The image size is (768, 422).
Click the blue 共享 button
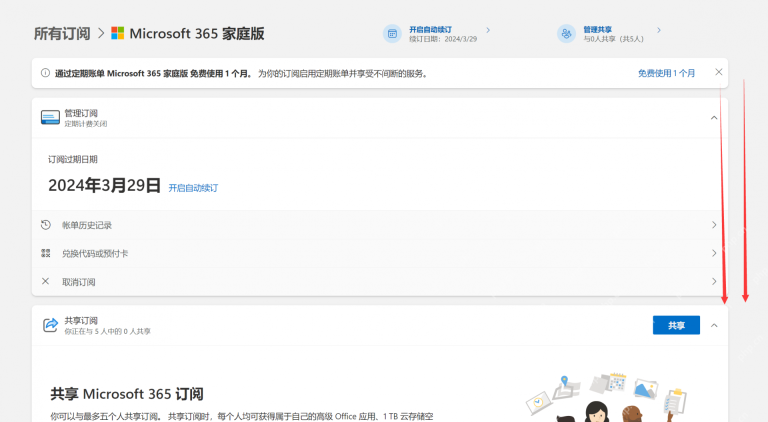pos(676,325)
